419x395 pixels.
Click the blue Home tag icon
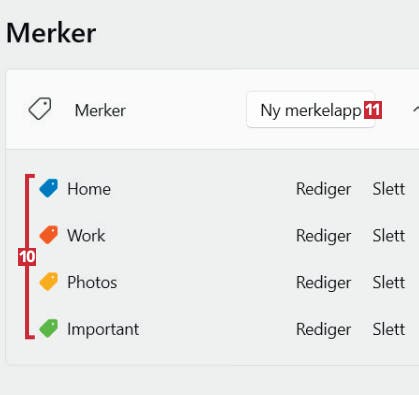pyautogui.click(x=49, y=188)
